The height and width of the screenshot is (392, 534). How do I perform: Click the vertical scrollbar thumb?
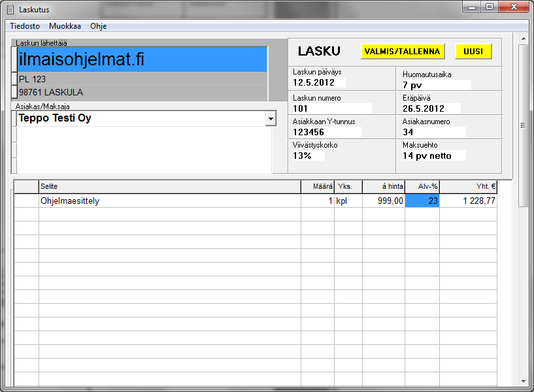click(524, 125)
